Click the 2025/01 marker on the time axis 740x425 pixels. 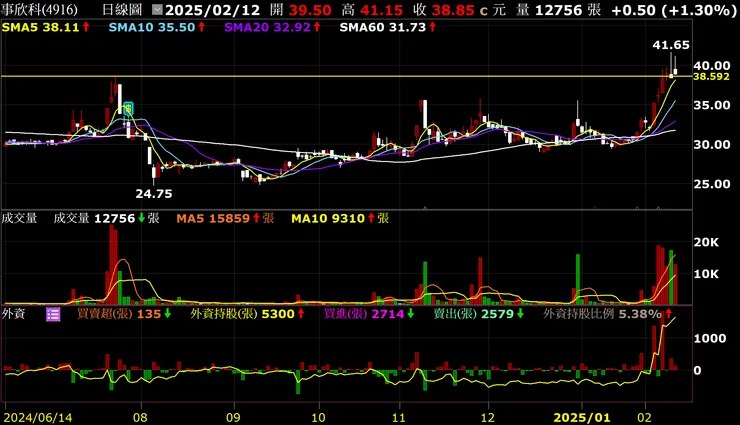pyautogui.click(x=581, y=417)
